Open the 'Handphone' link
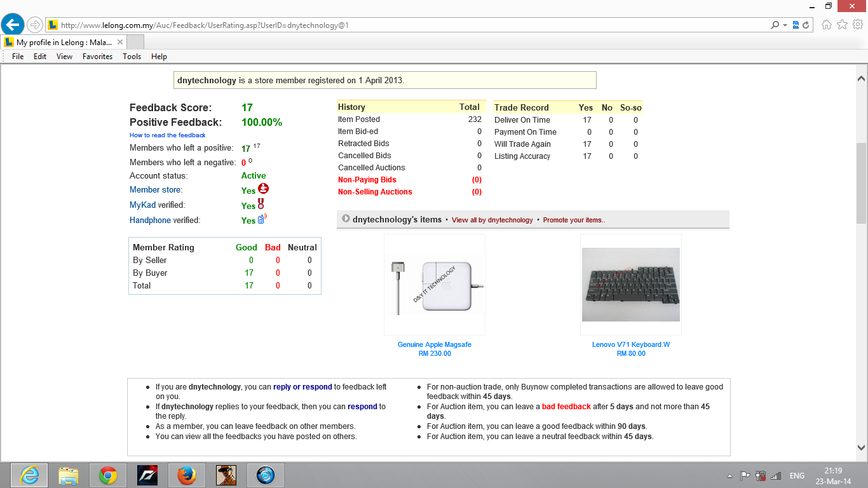 click(x=150, y=220)
